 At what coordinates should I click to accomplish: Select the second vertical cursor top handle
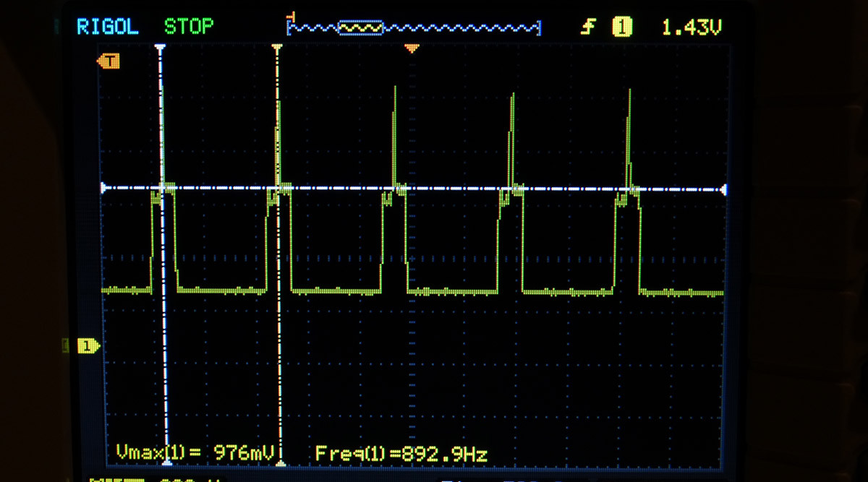[x=276, y=48]
